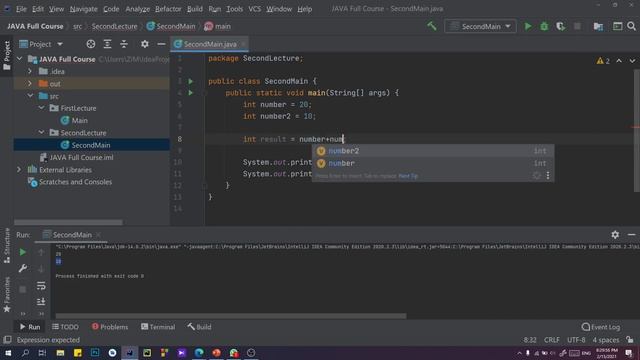Open the Navigate menu

coord(83,9)
